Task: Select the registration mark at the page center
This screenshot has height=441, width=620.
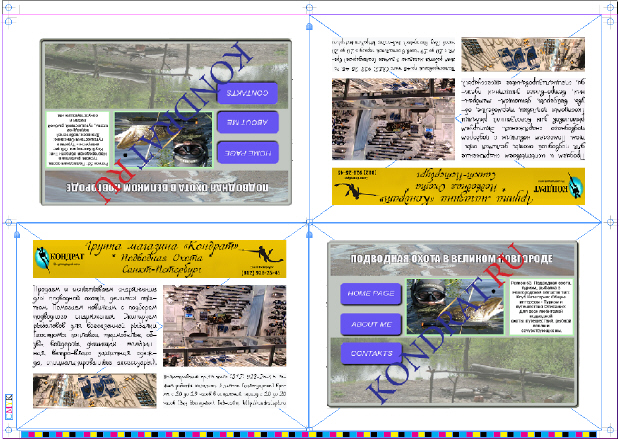Action: point(309,221)
